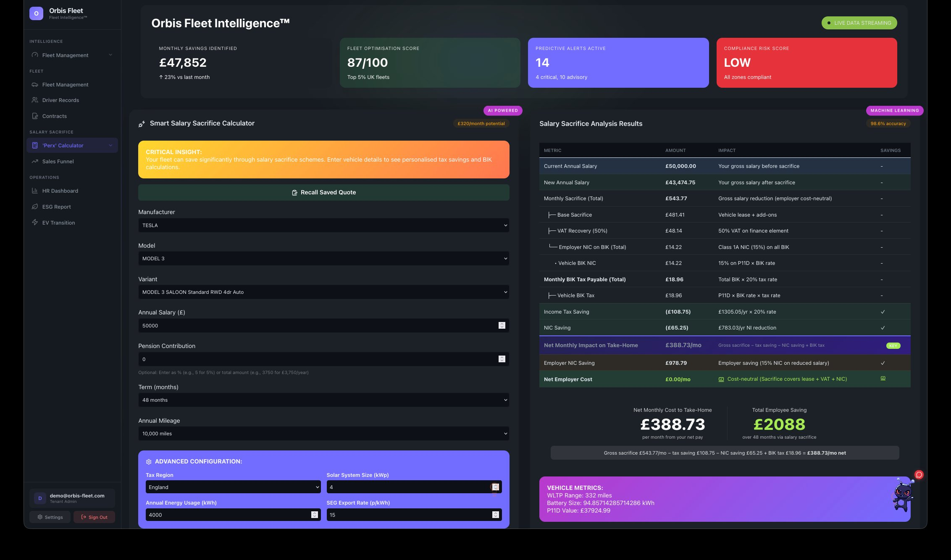Viewport: 951px width, 560px height.
Task: Click the Fleet Management compass icon under Intelligence
Action: [35, 55]
